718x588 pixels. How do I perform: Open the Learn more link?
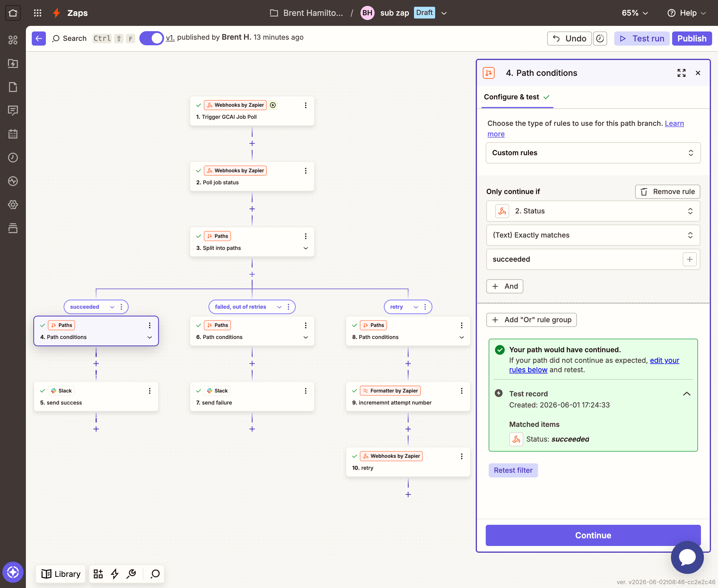tap(586, 129)
